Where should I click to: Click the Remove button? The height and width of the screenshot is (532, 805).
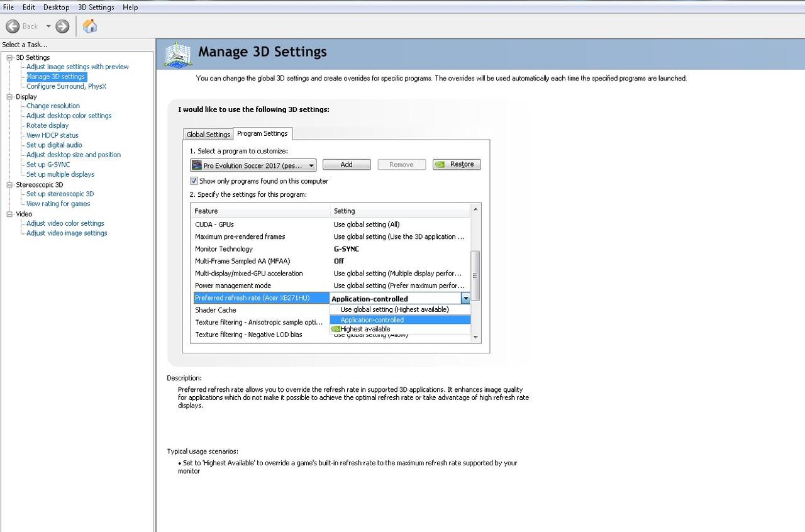[x=401, y=165]
